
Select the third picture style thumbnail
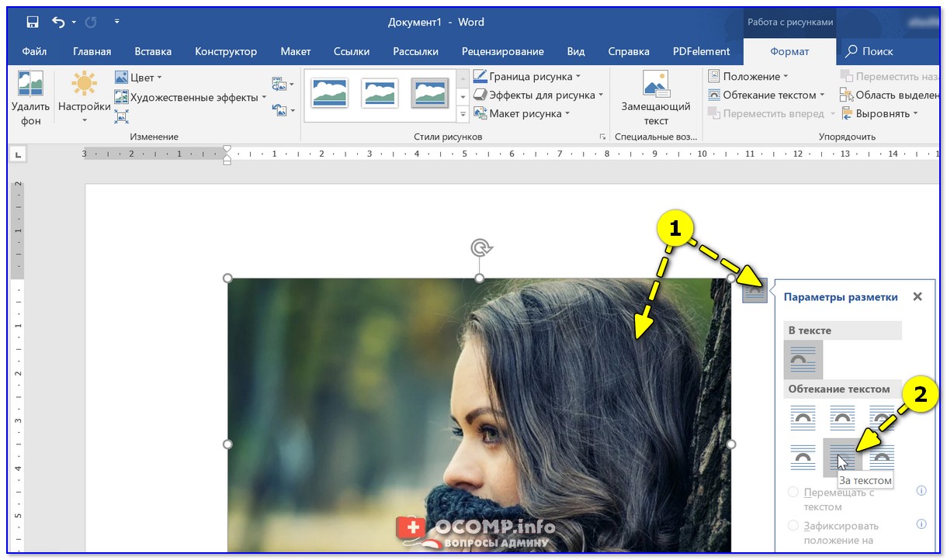(x=430, y=94)
